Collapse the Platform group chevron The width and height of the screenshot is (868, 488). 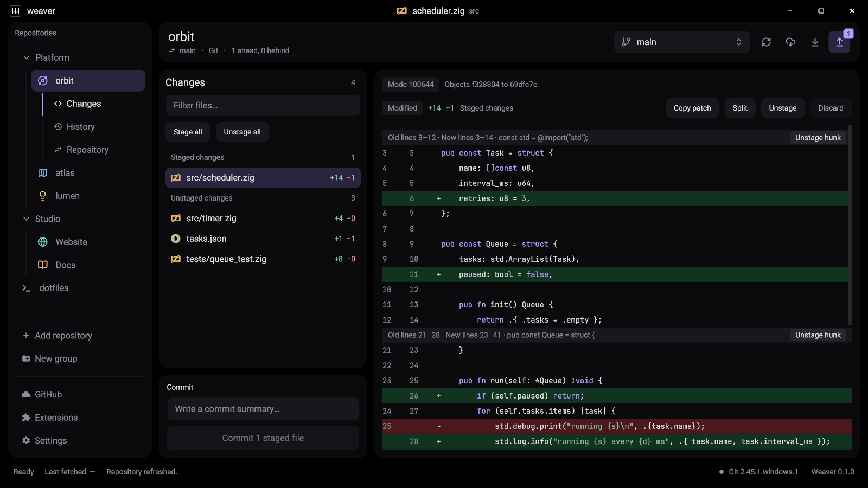tap(26, 57)
